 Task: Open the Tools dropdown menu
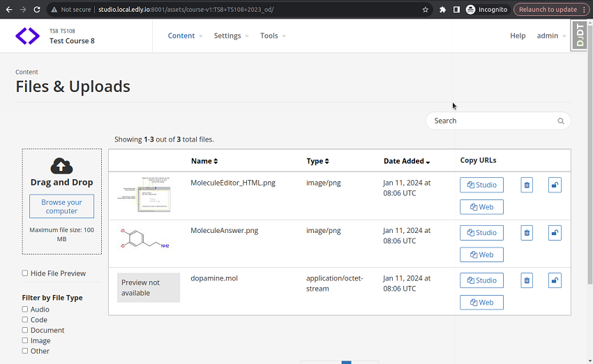click(x=273, y=36)
